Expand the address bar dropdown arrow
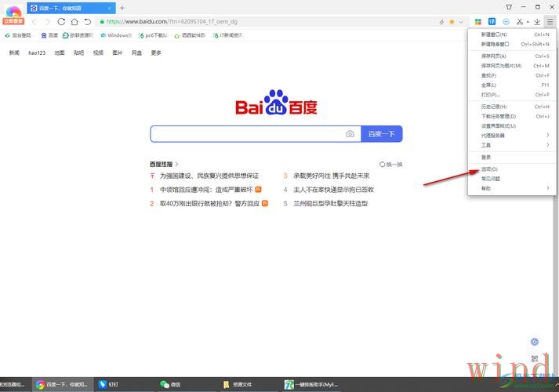 point(461,22)
